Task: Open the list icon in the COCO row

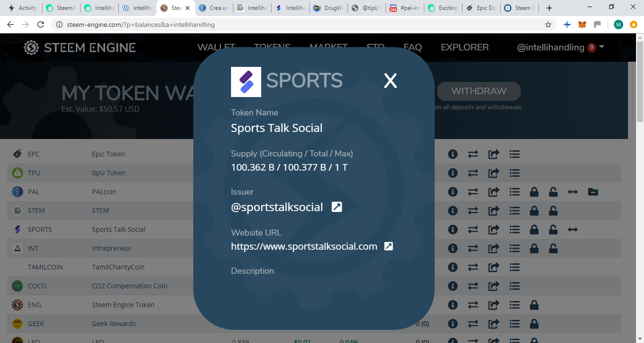Action: (x=514, y=286)
